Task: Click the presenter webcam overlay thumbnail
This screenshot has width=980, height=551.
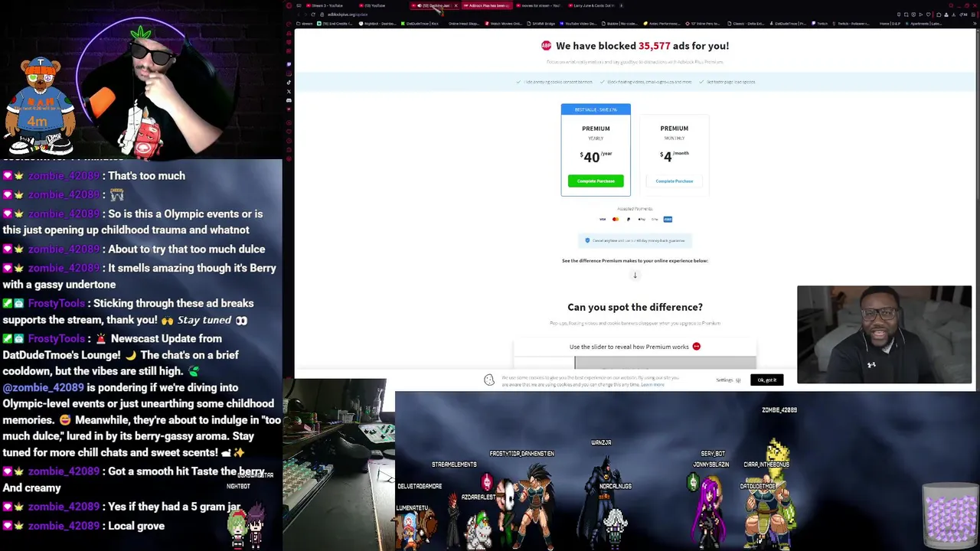Action: tap(884, 334)
